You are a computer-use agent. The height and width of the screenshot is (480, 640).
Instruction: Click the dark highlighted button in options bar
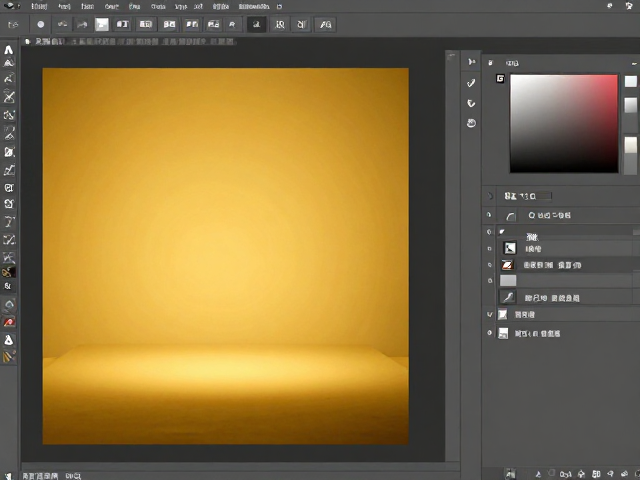[256, 24]
